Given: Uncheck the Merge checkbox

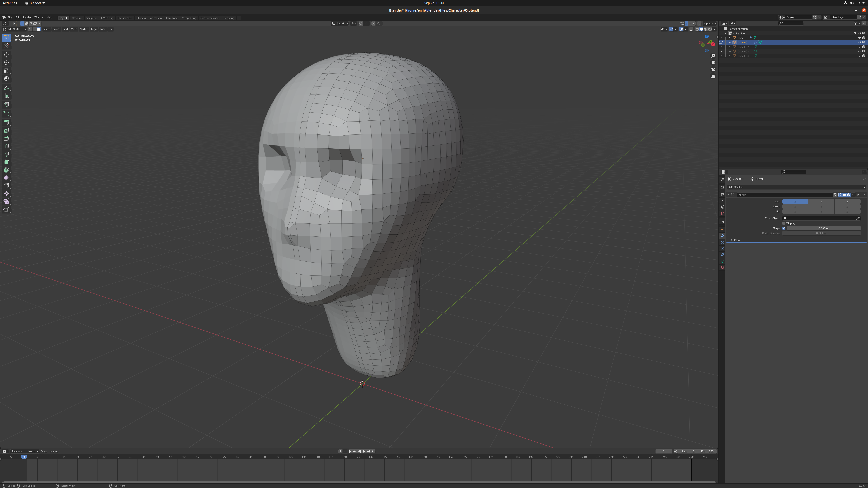Looking at the screenshot, I should click(x=784, y=228).
